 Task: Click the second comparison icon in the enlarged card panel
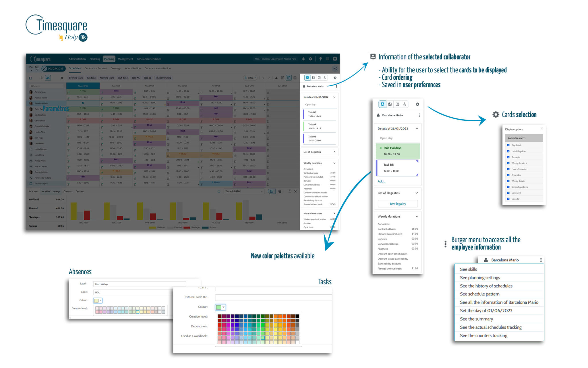tap(390, 104)
